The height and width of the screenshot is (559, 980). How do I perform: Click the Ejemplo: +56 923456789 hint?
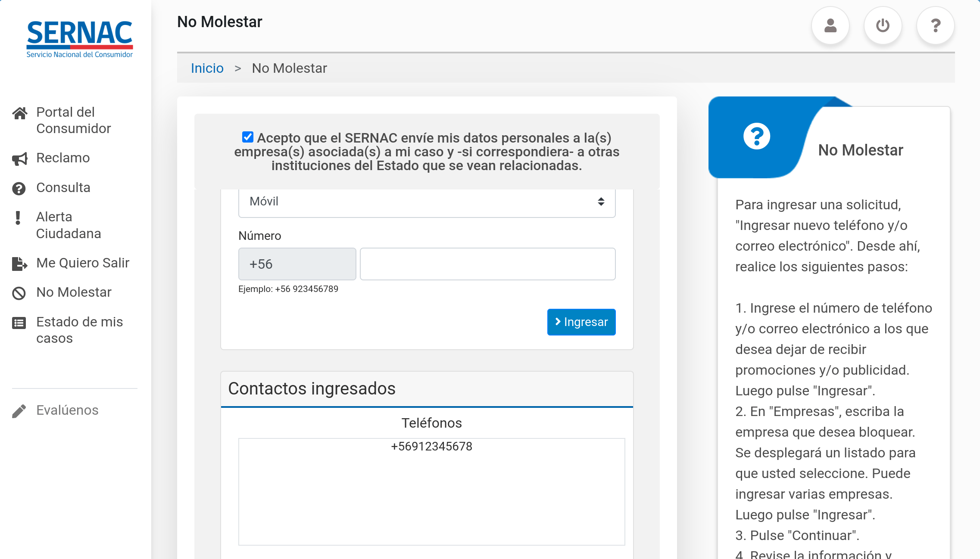click(288, 289)
